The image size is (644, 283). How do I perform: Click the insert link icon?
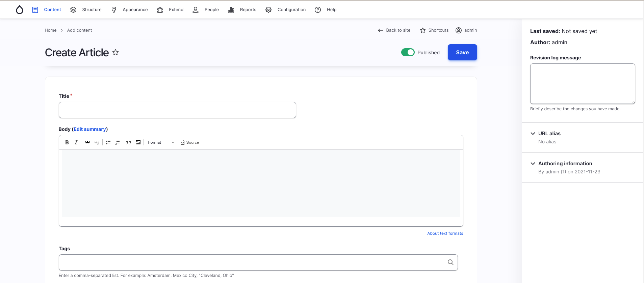[x=87, y=142]
